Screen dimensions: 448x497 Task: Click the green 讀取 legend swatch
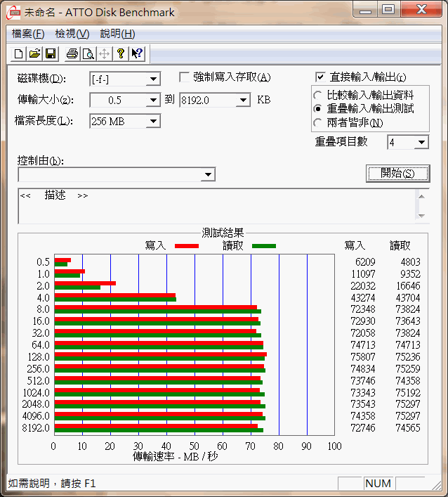click(264, 246)
